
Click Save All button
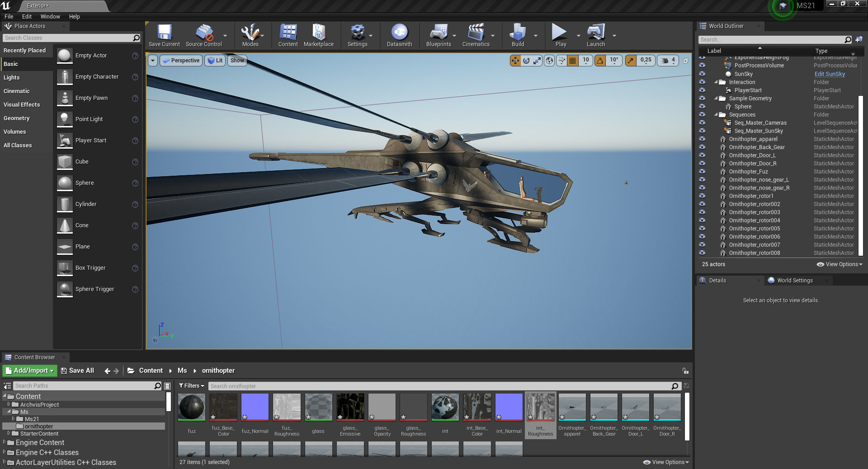click(77, 371)
